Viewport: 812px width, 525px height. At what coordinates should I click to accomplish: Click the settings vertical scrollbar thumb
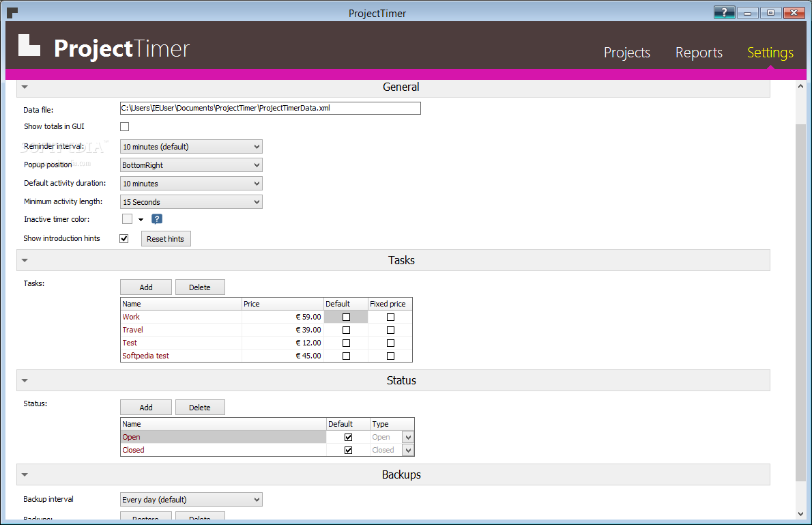point(800,302)
